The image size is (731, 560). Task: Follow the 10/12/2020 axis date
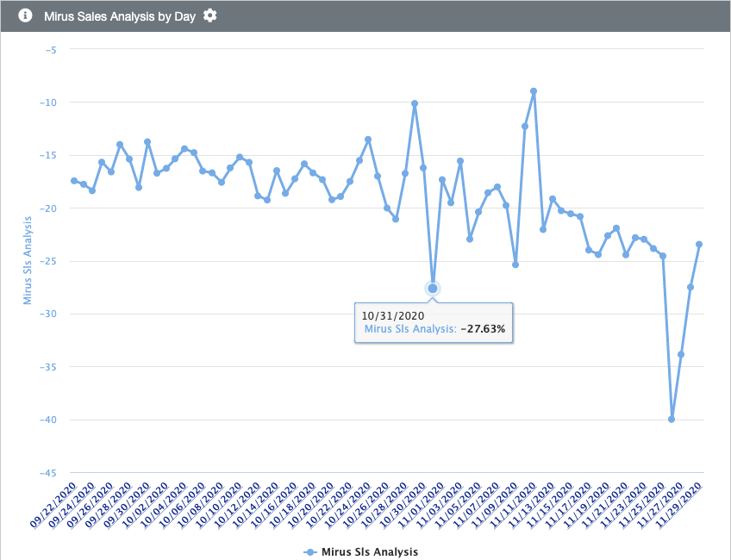coord(236,506)
